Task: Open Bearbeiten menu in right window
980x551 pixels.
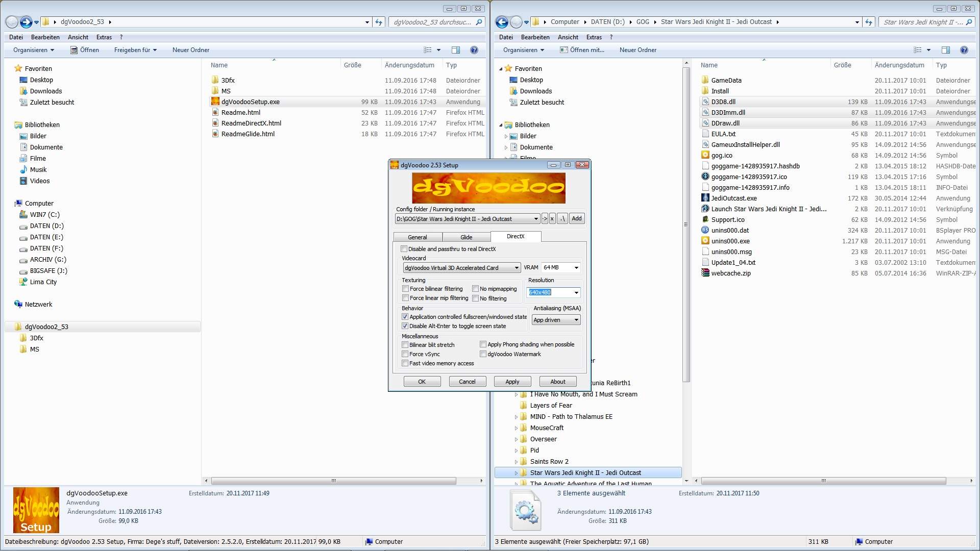Action: [x=535, y=37]
